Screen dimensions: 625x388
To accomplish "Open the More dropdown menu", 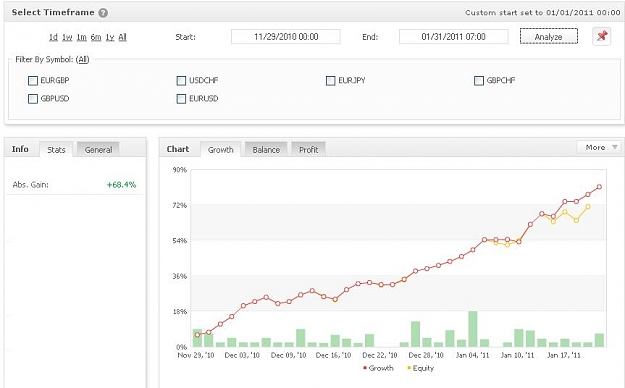I will 600,147.
